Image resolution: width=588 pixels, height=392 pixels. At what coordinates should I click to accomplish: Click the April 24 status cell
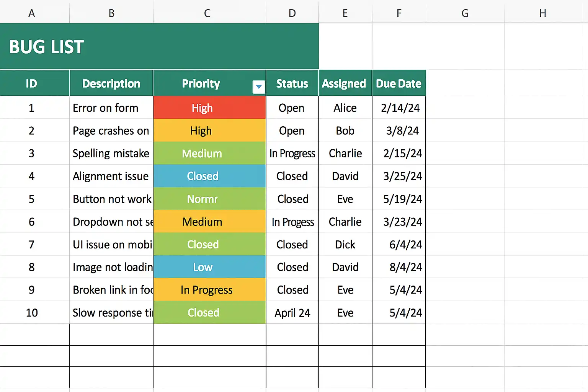(x=292, y=313)
